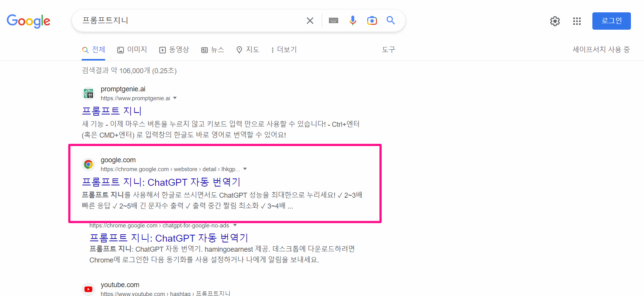644x296 pixels.
Task: Open the 프롬프트 지니 result title
Action: pos(112,111)
